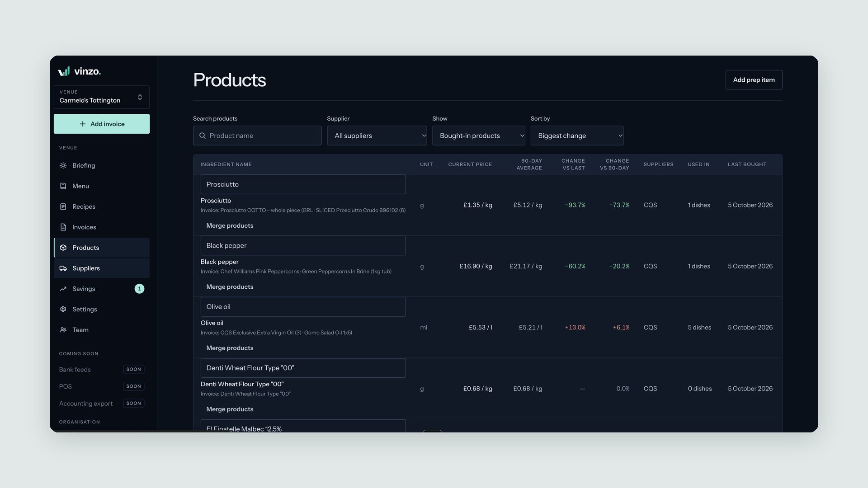
Task: Click the POS coming soon item
Action: (102, 386)
